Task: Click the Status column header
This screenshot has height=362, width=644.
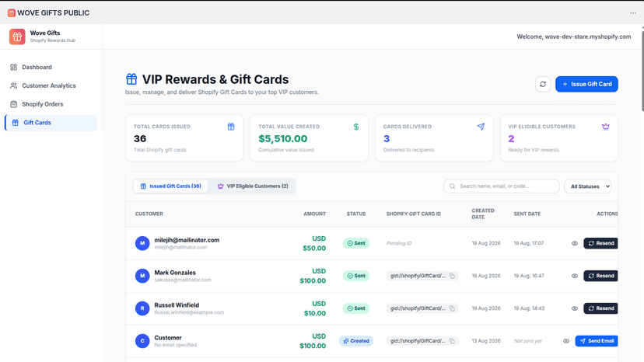Action: [356, 214]
